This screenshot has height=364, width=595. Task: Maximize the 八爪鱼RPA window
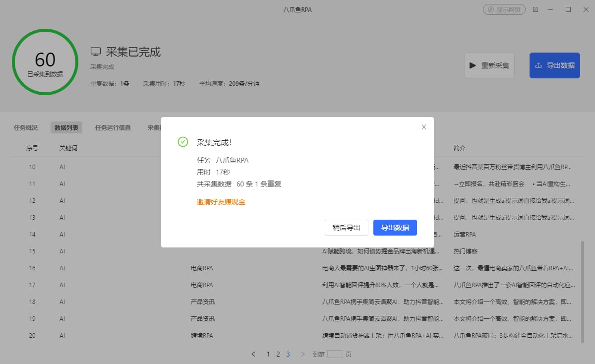point(568,9)
